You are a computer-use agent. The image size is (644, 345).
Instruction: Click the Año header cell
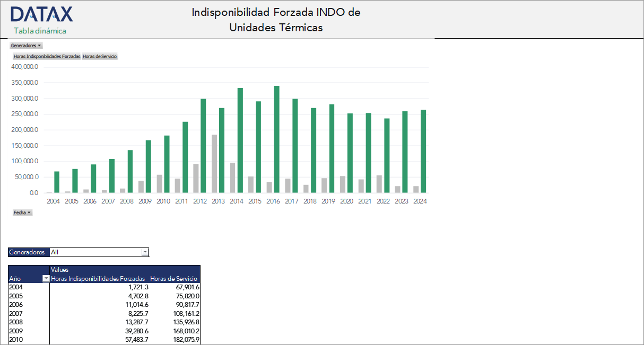click(16, 279)
